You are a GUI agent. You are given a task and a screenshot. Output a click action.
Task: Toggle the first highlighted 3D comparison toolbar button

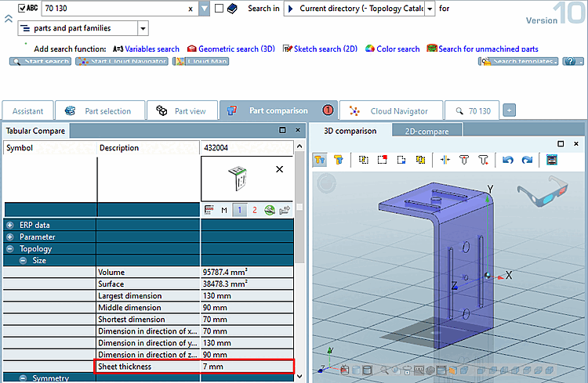pos(320,160)
